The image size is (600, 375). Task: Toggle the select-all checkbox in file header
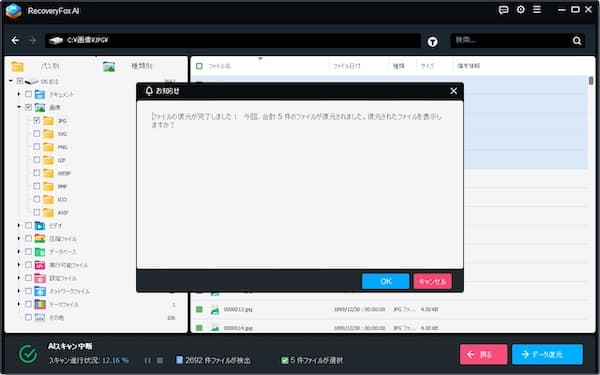point(199,66)
